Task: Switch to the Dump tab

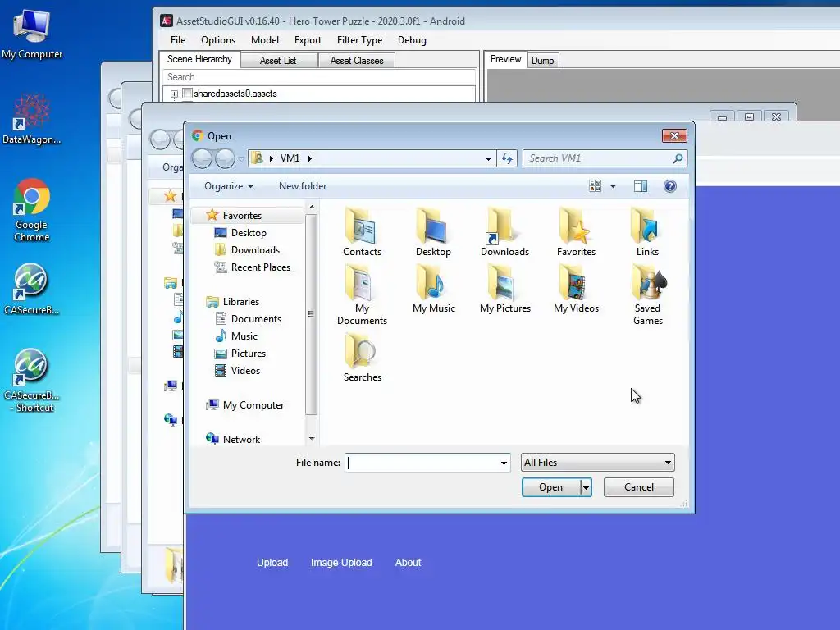Action: (x=542, y=61)
